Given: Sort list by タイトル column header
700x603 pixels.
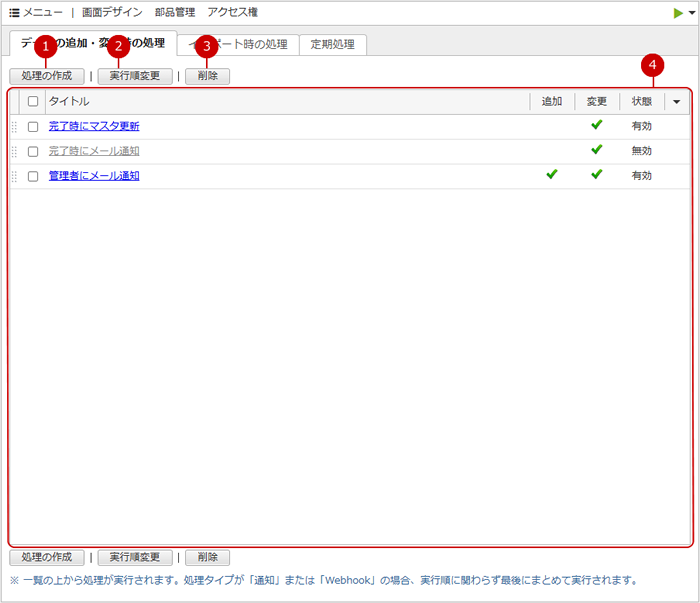Looking at the screenshot, I should tap(70, 102).
